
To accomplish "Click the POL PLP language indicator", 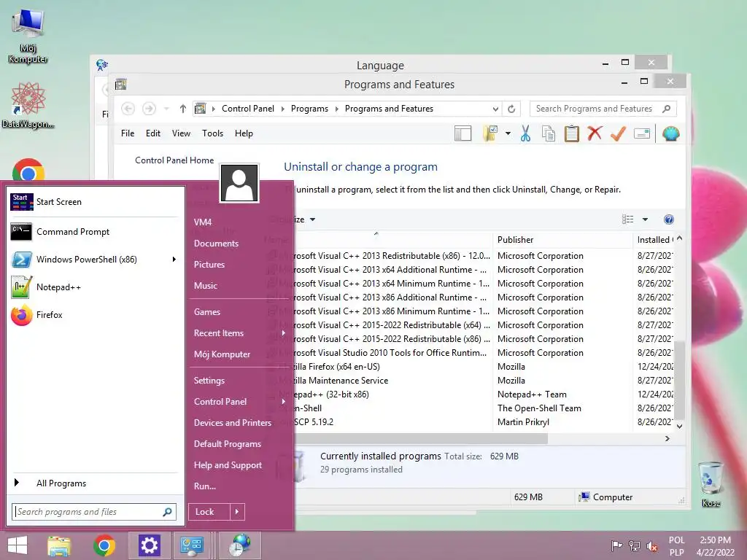I will 676,546.
